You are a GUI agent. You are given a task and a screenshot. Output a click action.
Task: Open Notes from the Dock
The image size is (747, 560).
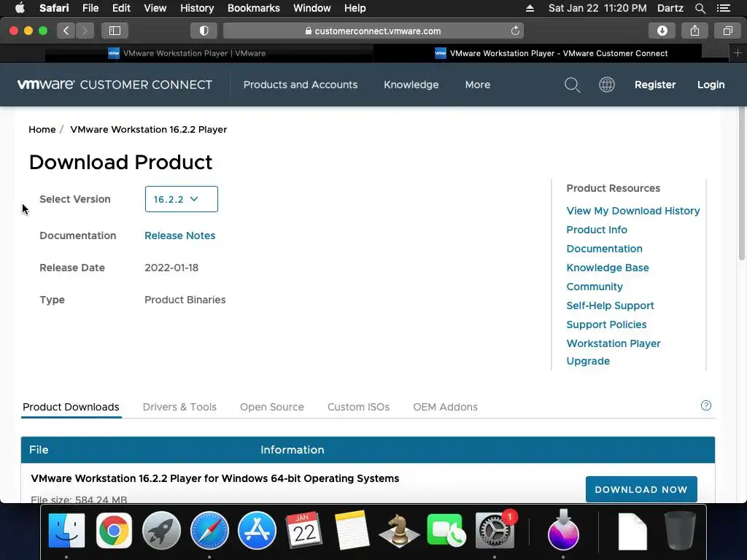click(352, 531)
